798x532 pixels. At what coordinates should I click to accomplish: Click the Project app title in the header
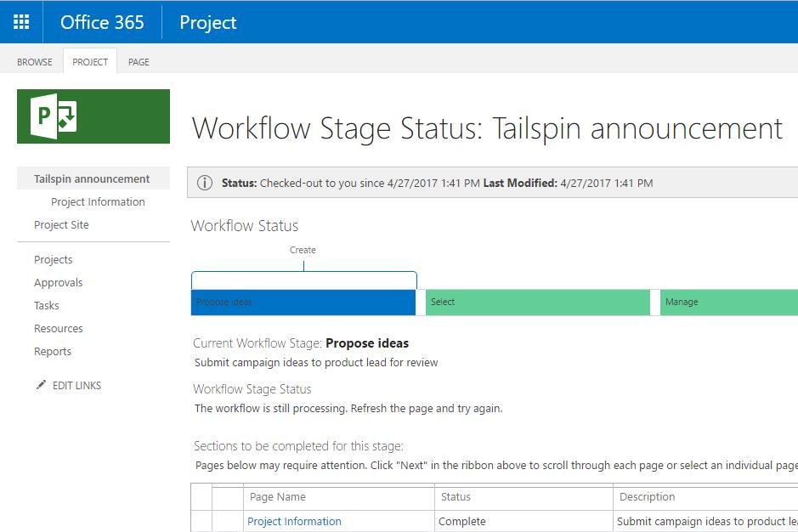pyautogui.click(x=208, y=22)
